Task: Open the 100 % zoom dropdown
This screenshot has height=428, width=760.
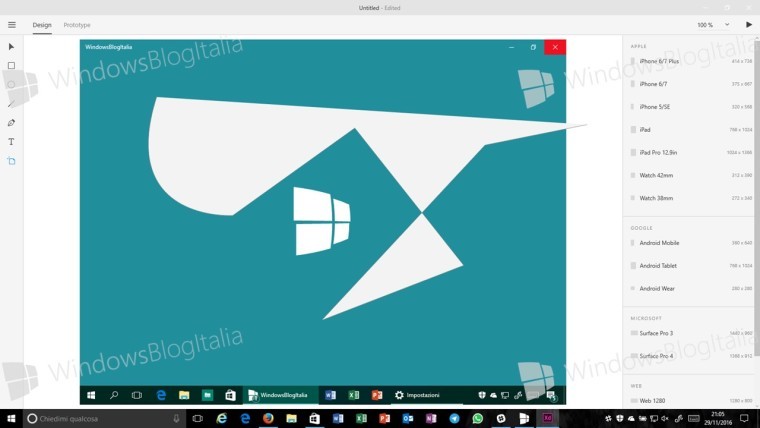Action: [x=713, y=25]
